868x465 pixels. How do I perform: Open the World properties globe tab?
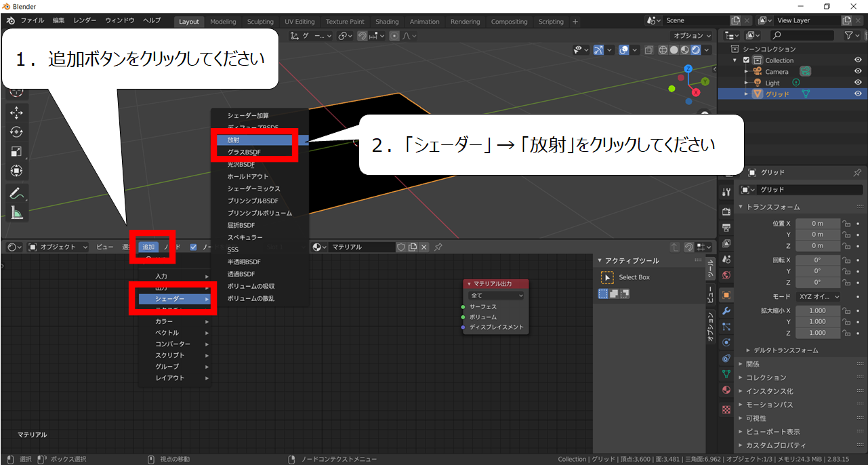pos(726,275)
